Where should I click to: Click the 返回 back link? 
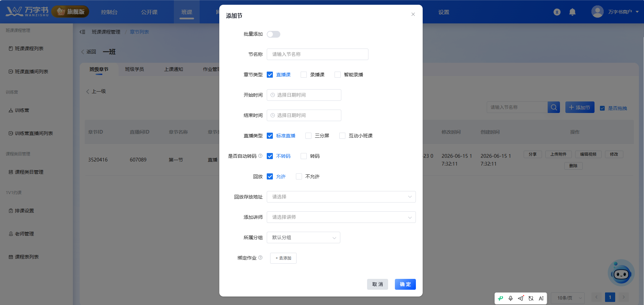(x=88, y=52)
